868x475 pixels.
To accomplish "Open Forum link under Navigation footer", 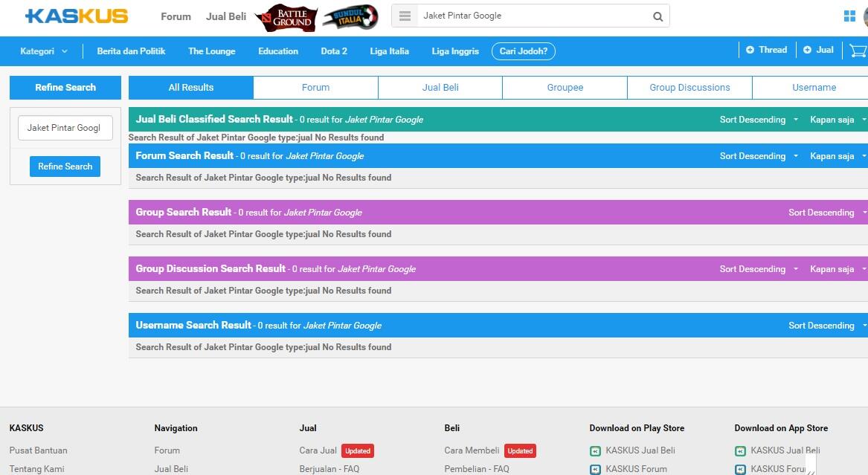I will (167, 450).
